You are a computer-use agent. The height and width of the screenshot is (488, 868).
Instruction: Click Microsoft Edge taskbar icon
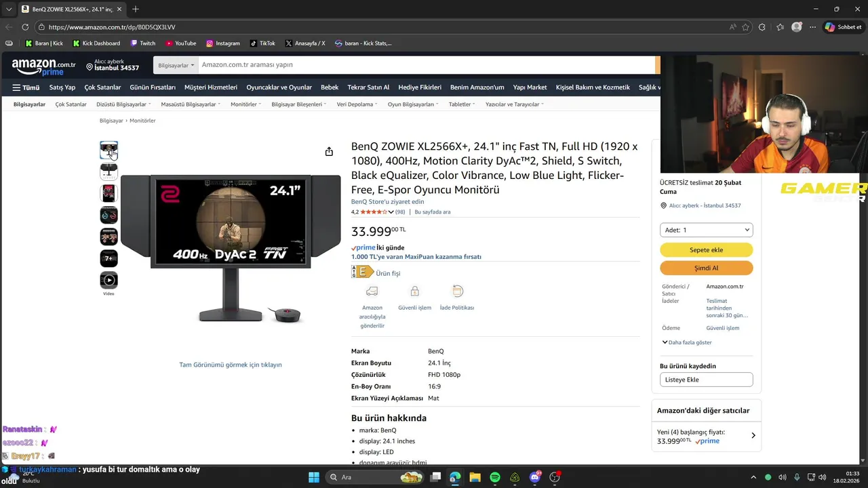[455, 477]
